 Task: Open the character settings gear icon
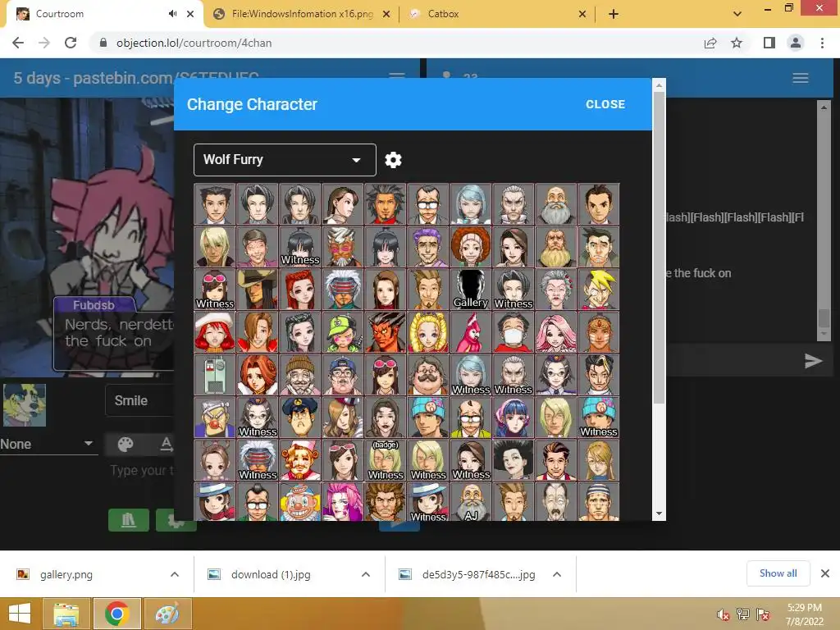click(x=393, y=160)
